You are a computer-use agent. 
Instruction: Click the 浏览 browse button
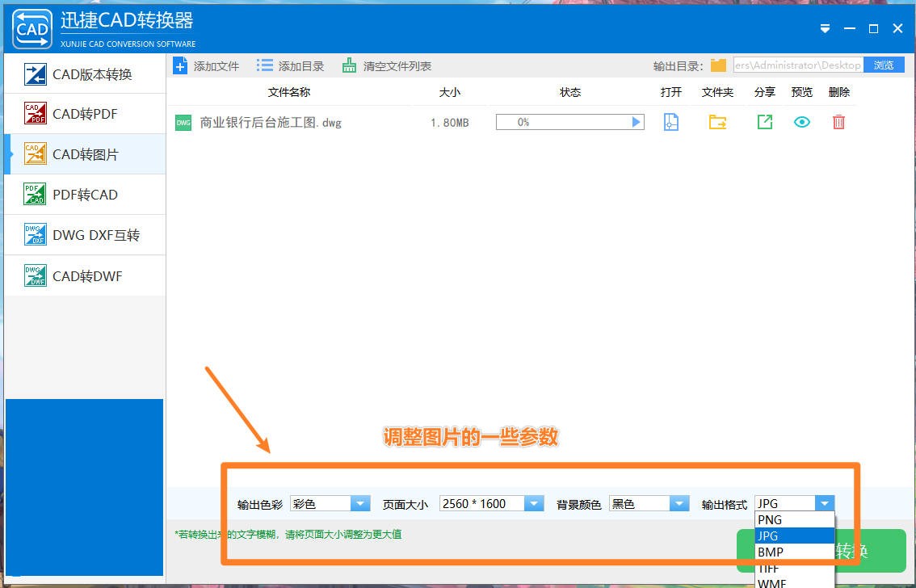click(883, 65)
